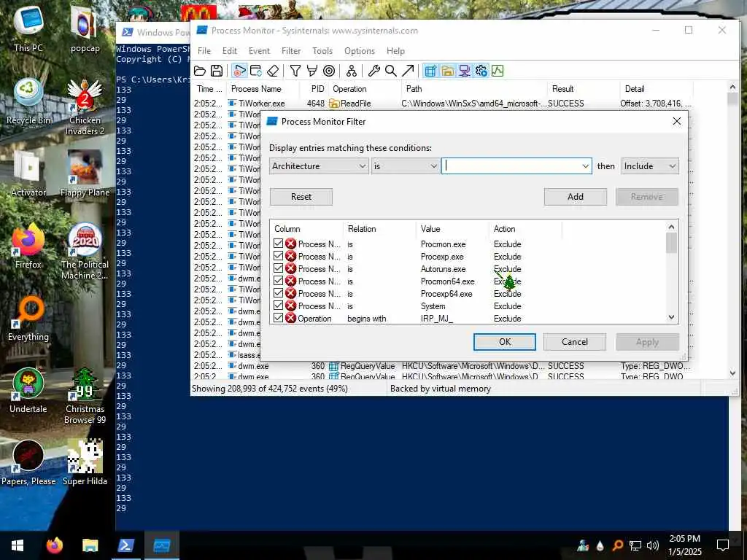Image resolution: width=747 pixels, height=560 pixels.
Task: Select the Papers, Please desktop icon
Action: 28,463
